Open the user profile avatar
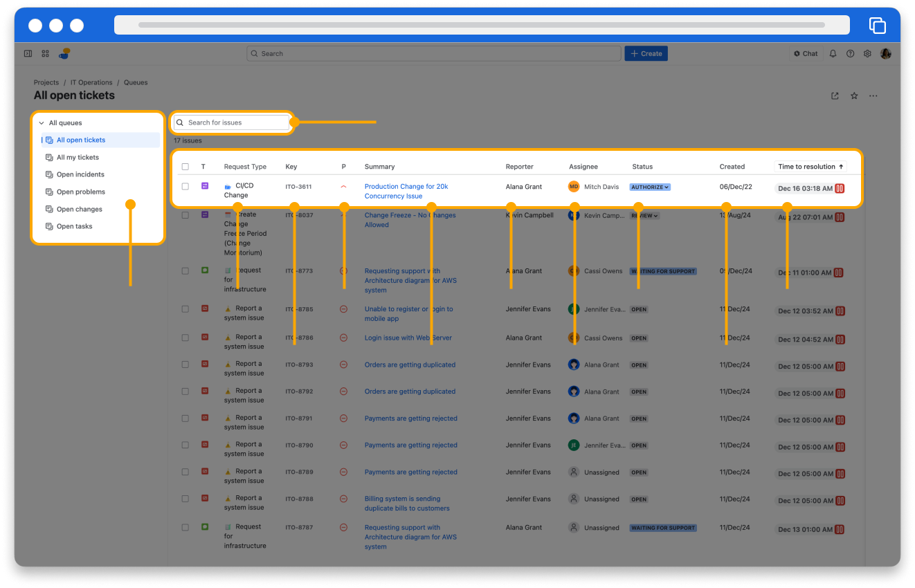Screen dimensions: 915x588 [886, 53]
